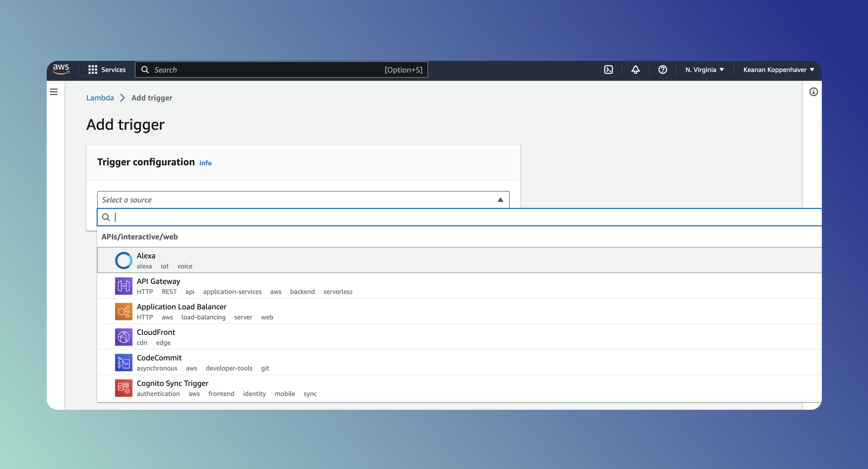Click the AWS Services grid icon
Screen dimensions: 868x469
92,69
